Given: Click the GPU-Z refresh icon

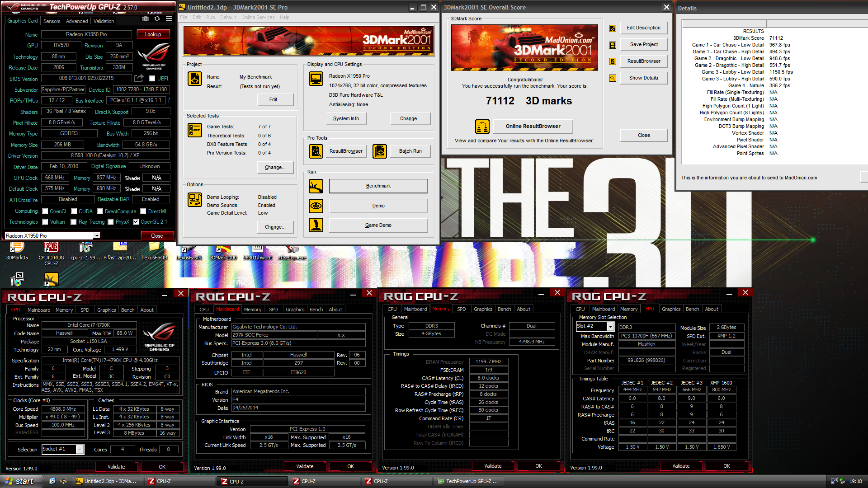Looking at the screenshot, I should (x=157, y=19).
